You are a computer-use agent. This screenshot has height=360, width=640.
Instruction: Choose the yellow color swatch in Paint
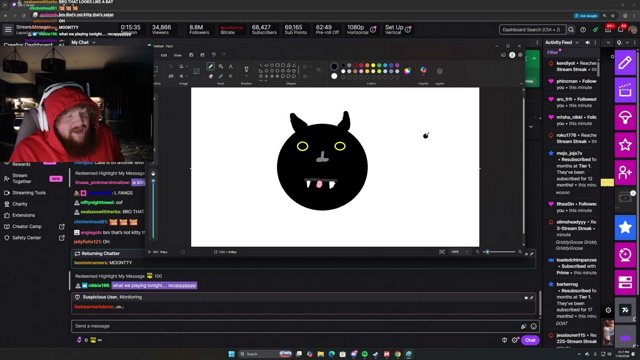(x=373, y=65)
